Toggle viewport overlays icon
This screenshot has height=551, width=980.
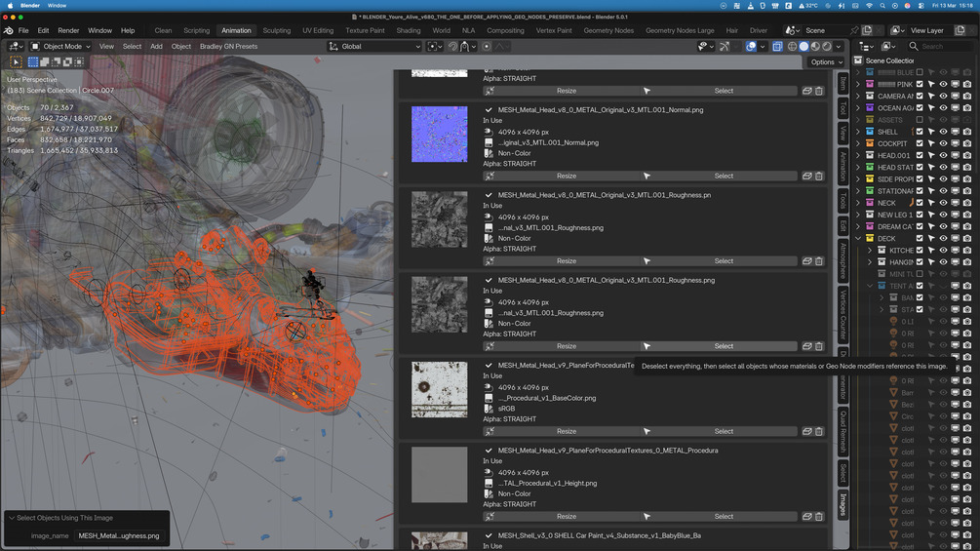pyautogui.click(x=751, y=46)
